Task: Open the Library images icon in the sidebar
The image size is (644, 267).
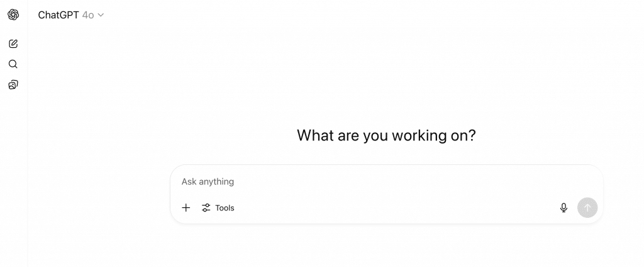Action: click(x=13, y=85)
